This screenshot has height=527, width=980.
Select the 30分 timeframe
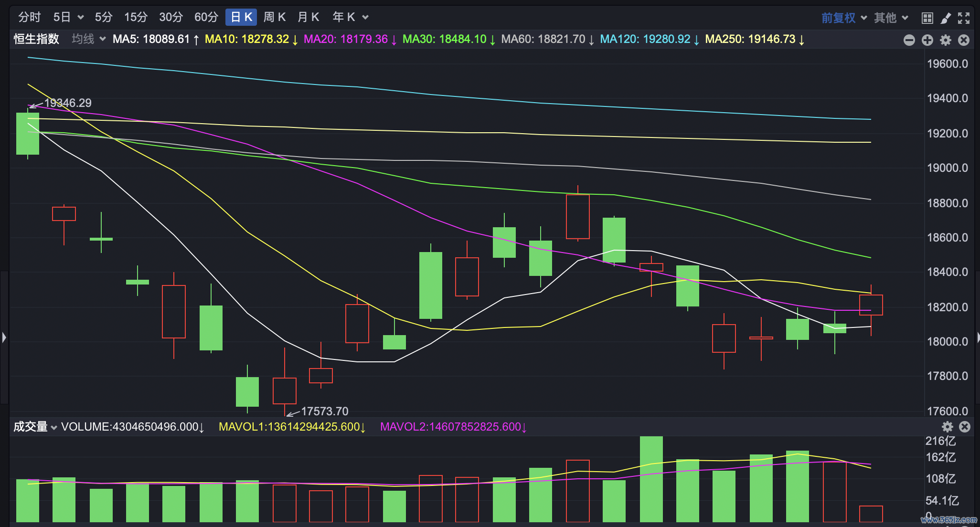[171, 17]
